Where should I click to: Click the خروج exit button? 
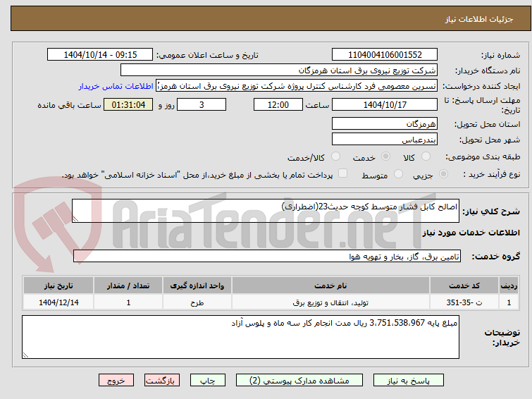[116, 381]
